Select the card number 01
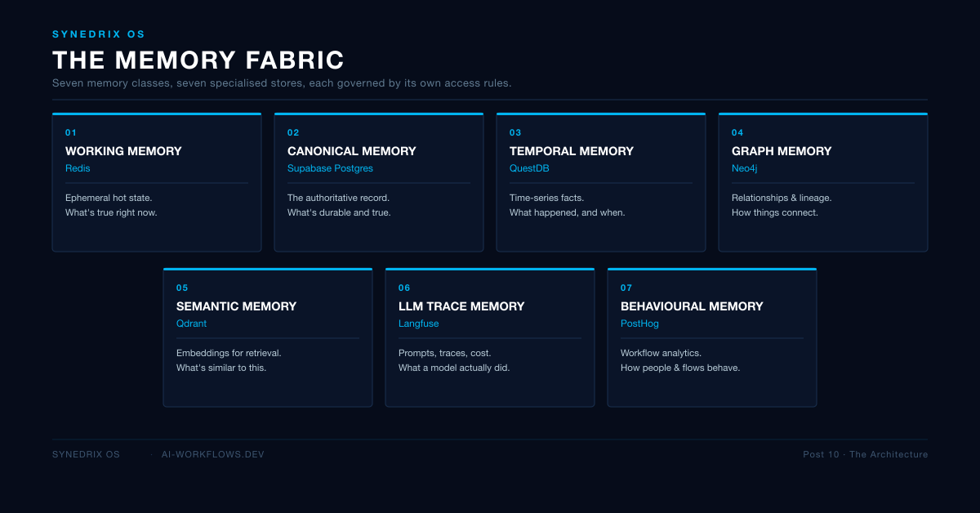This screenshot has width=980, height=513. 70,132
